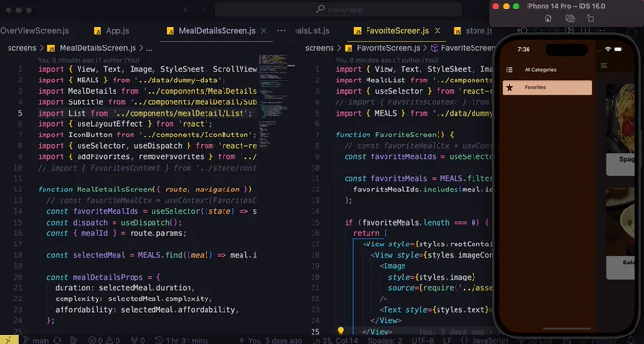Image resolution: width=644 pixels, height=344 pixels.
Task: Click 'mealDetailsProps' on line 20
Action: 108,277
